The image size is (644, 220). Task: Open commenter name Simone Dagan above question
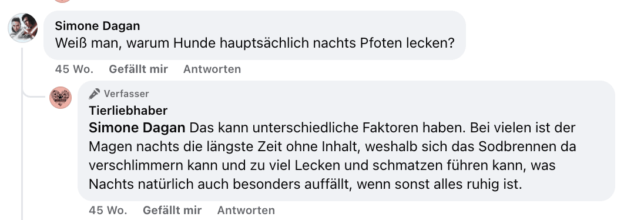pos(98,26)
